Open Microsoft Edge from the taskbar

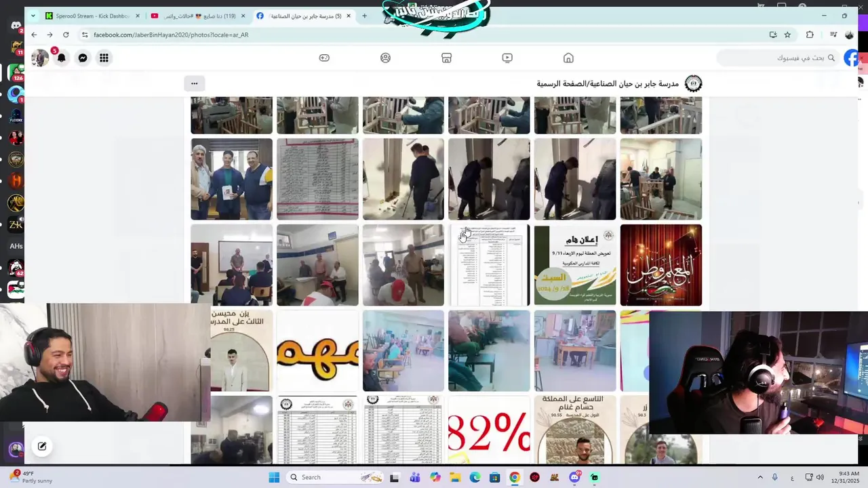[475, 477]
